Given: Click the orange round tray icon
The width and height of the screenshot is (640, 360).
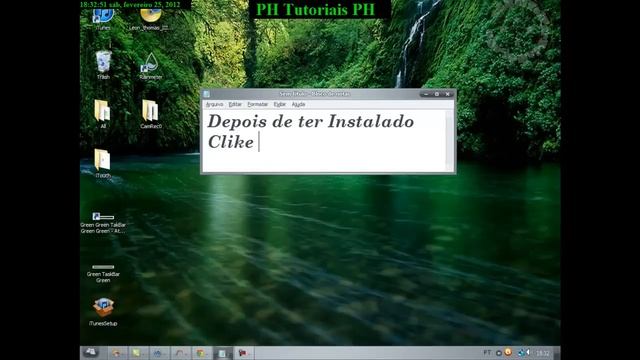Looking at the screenshot, I should pos(508,352).
